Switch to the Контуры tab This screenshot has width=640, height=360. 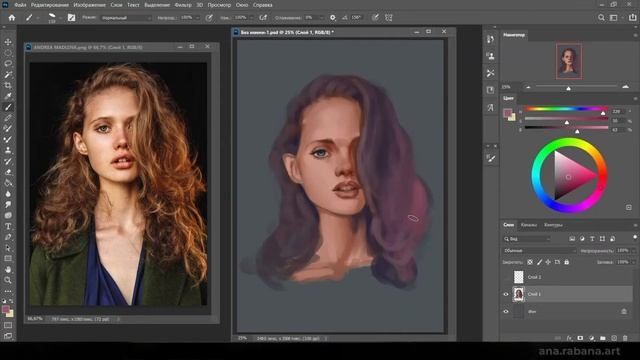pyautogui.click(x=553, y=225)
